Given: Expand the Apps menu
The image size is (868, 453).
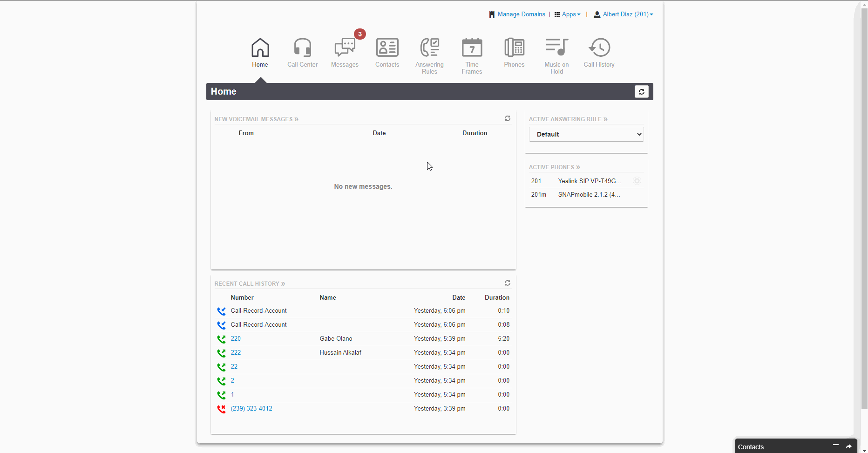Looking at the screenshot, I should tap(571, 14).
